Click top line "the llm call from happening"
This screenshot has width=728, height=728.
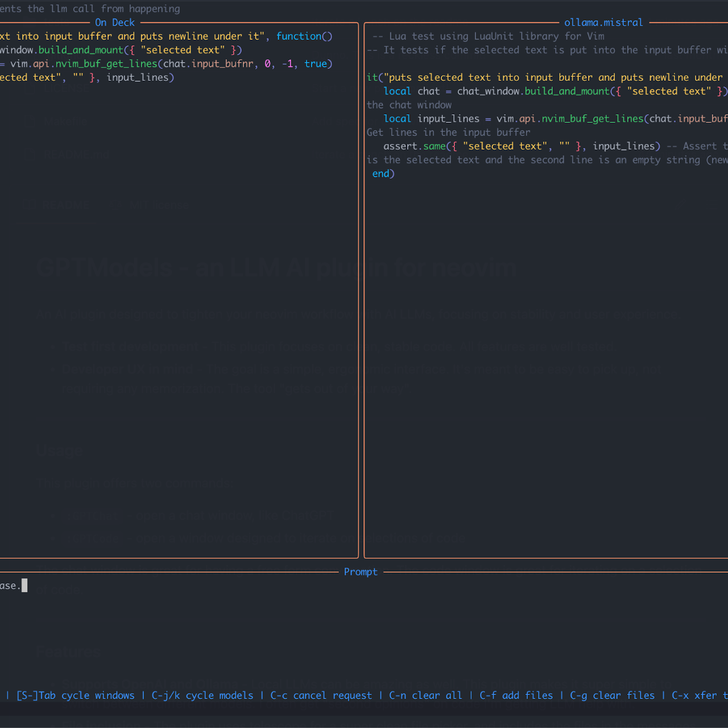104,9
